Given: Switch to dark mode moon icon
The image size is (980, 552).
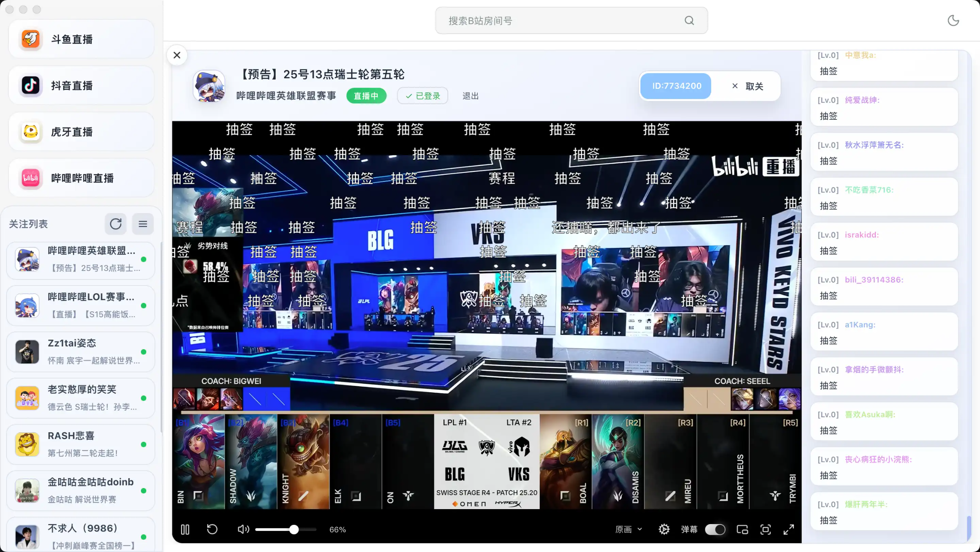Looking at the screenshot, I should [953, 21].
